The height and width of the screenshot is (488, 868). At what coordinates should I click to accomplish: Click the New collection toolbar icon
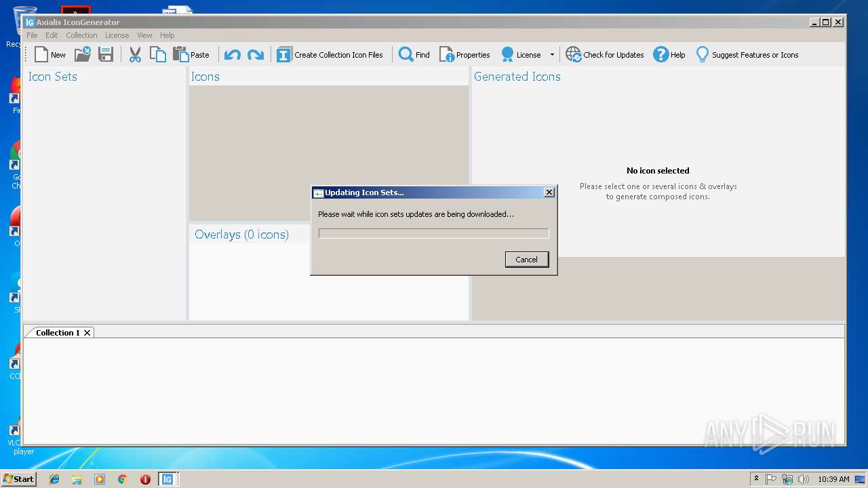pyautogui.click(x=50, y=55)
